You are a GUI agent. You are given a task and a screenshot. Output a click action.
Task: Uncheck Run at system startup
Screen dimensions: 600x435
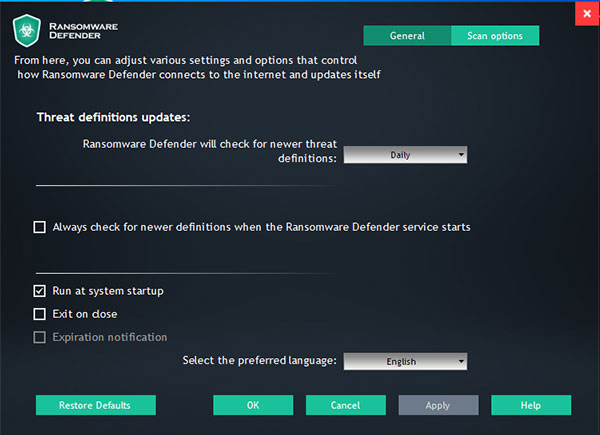tap(39, 291)
